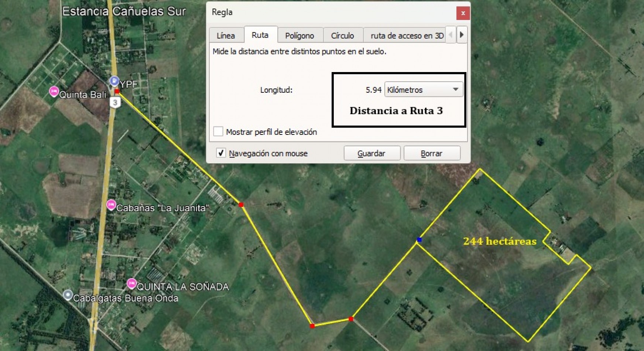
Task: Click the Estancia Cañuelas Sur map label
Action: 124,11
